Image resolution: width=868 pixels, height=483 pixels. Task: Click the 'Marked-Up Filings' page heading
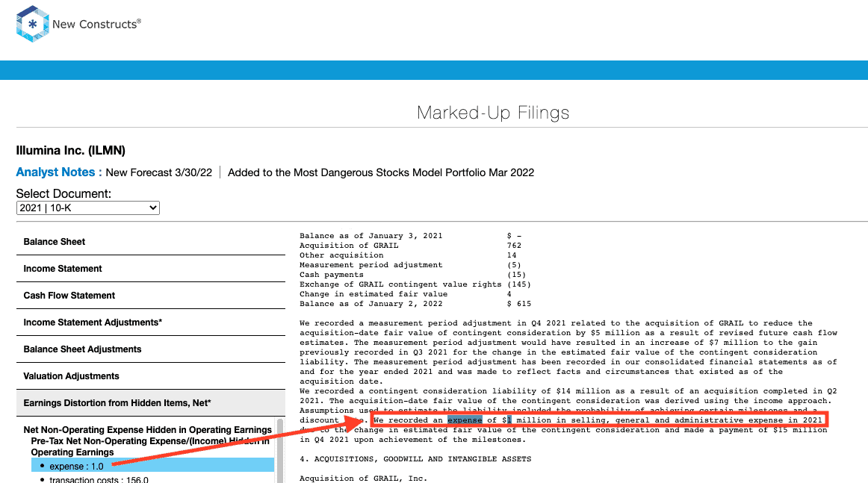493,112
